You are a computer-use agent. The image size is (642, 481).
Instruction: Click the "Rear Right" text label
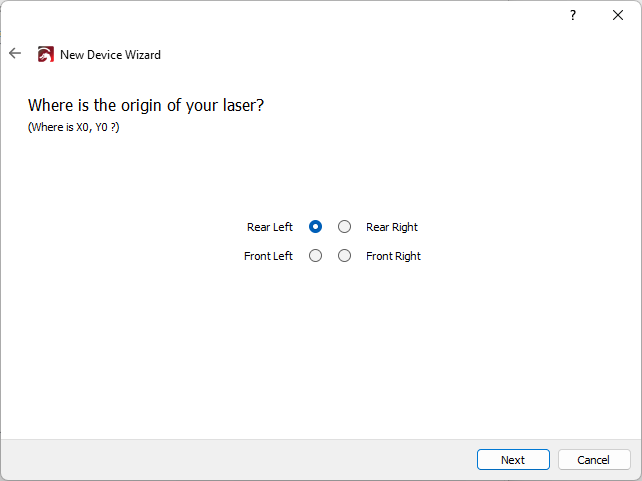[x=392, y=227]
